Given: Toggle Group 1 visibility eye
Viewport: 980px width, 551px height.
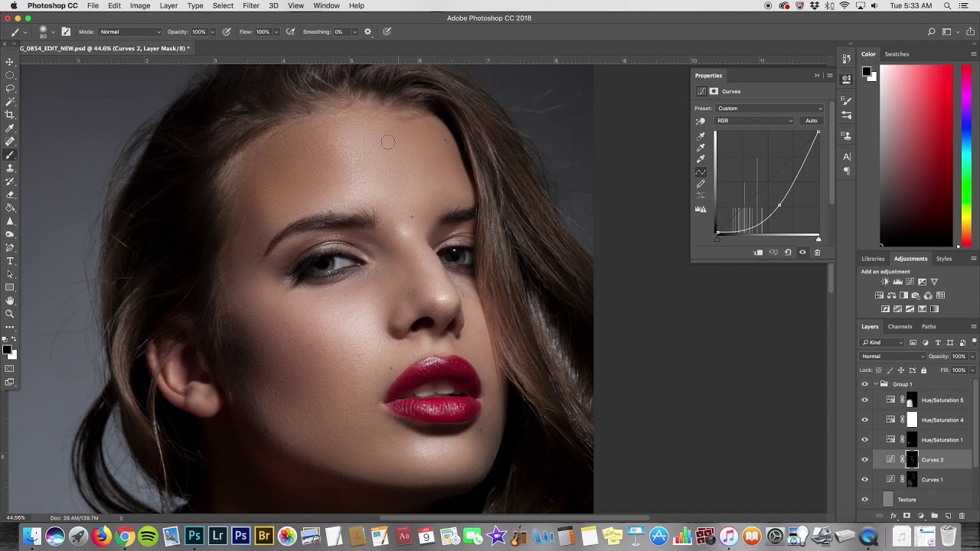Looking at the screenshot, I should 865,384.
